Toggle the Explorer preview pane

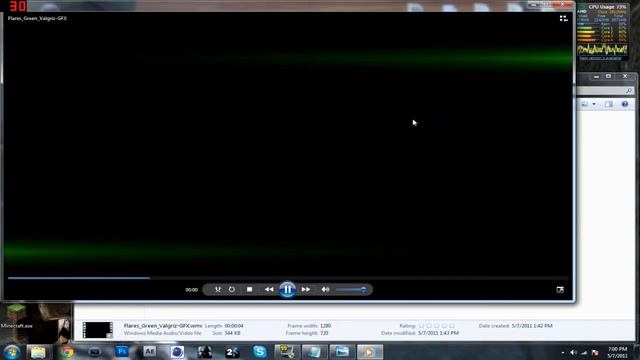609,104
